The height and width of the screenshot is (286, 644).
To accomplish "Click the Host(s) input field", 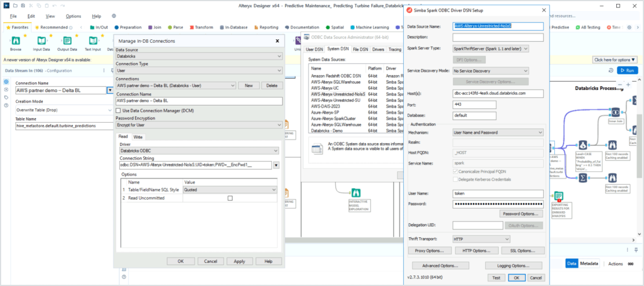I will tap(498, 93).
